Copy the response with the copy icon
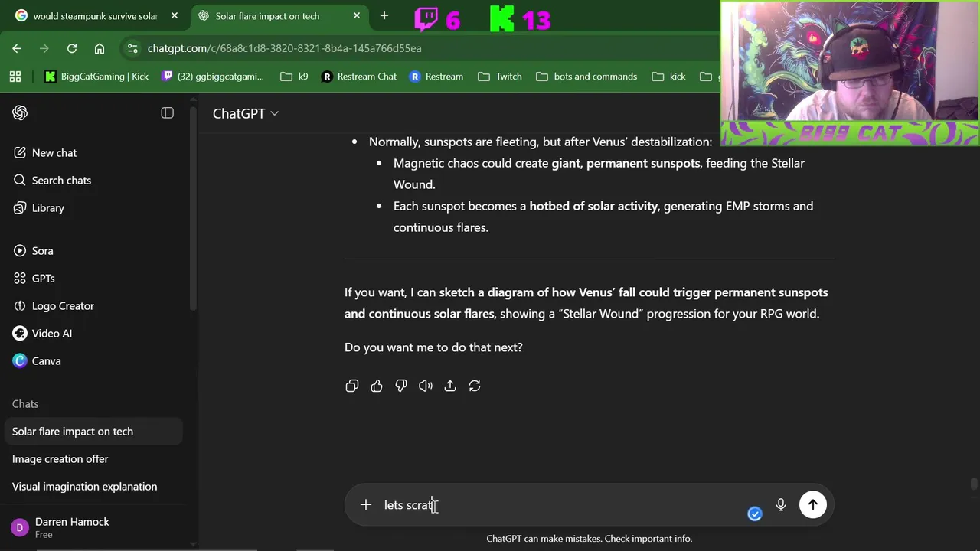The image size is (980, 551). pyautogui.click(x=352, y=386)
